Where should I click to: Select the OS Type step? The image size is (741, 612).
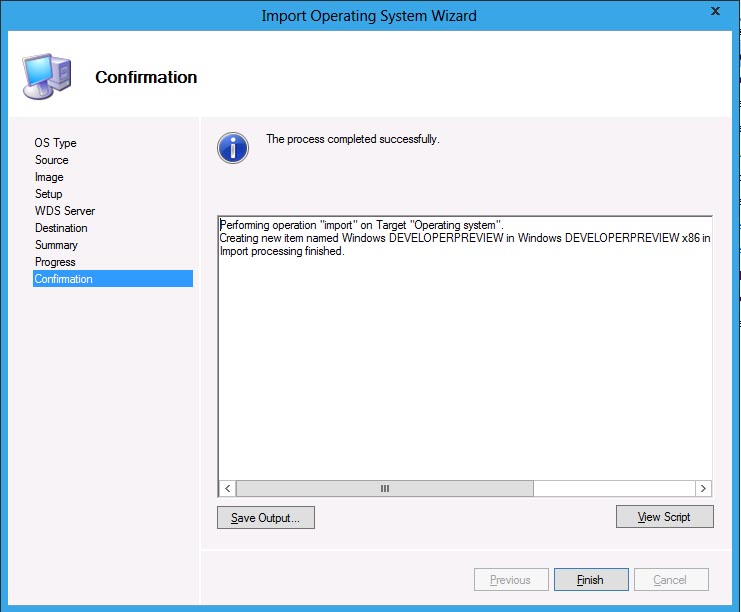[x=56, y=143]
